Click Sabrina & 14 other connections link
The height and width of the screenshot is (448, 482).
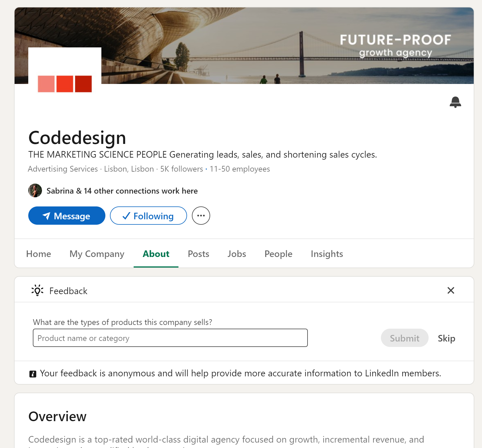point(122,191)
